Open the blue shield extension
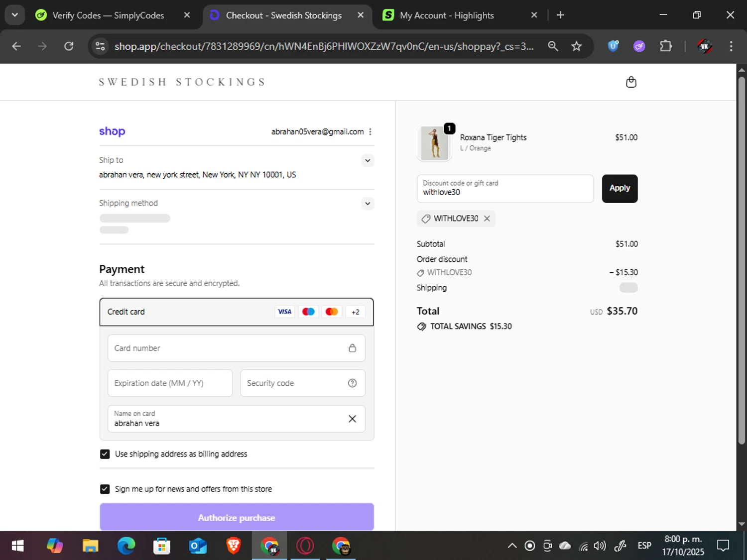This screenshot has height=560, width=747. tap(614, 46)
